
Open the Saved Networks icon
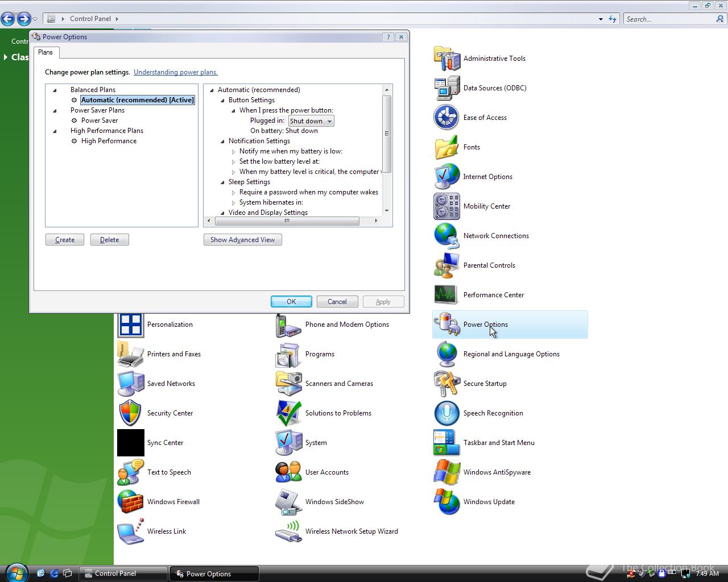point(130,384)
